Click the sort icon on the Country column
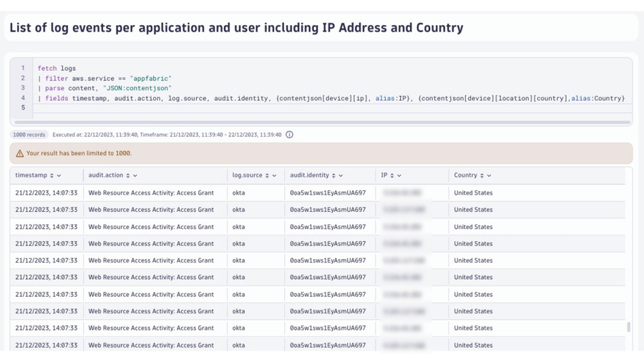Screen dimensions: 644x362 [x=480, y=175]
